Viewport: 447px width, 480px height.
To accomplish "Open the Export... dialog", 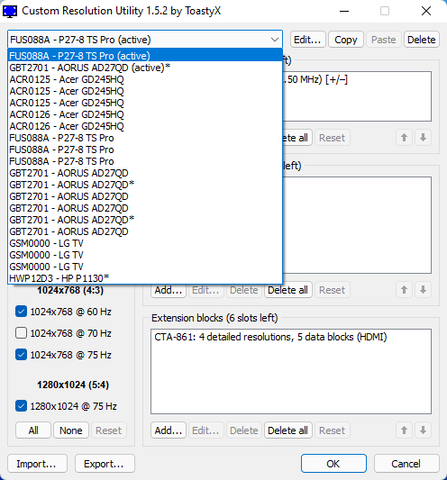I will (x=104, y=464).
